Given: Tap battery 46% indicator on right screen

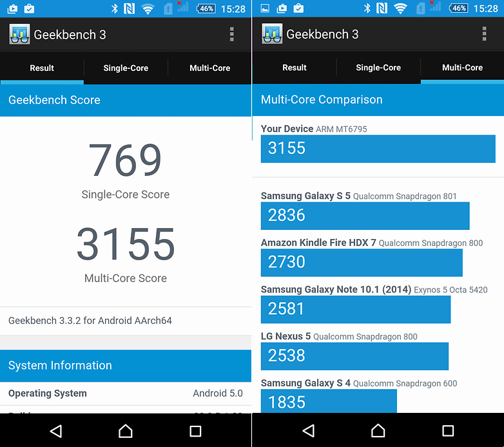Looking at the screenshot, I should (x=459, y=8).
